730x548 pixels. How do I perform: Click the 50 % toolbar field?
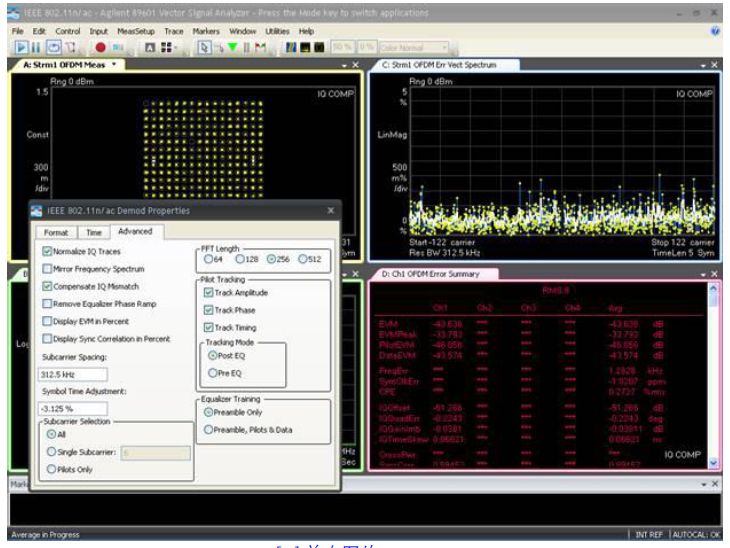[343, 47]
